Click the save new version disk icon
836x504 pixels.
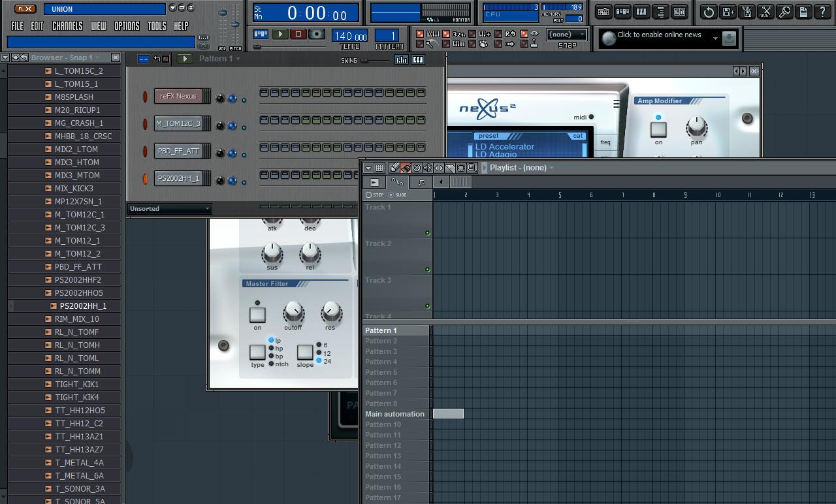728,12
